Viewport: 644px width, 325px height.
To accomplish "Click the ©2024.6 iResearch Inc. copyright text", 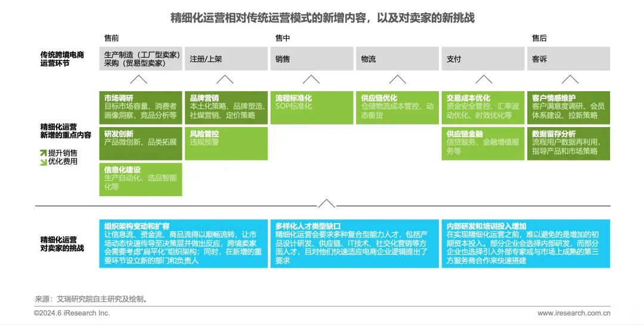I will click(72, 313).
